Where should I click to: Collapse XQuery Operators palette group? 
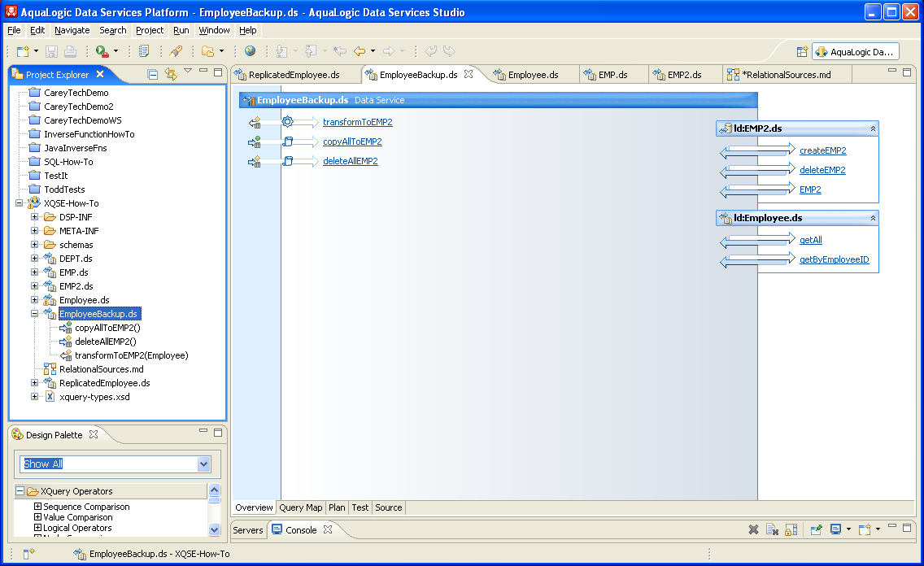(20, 490)
